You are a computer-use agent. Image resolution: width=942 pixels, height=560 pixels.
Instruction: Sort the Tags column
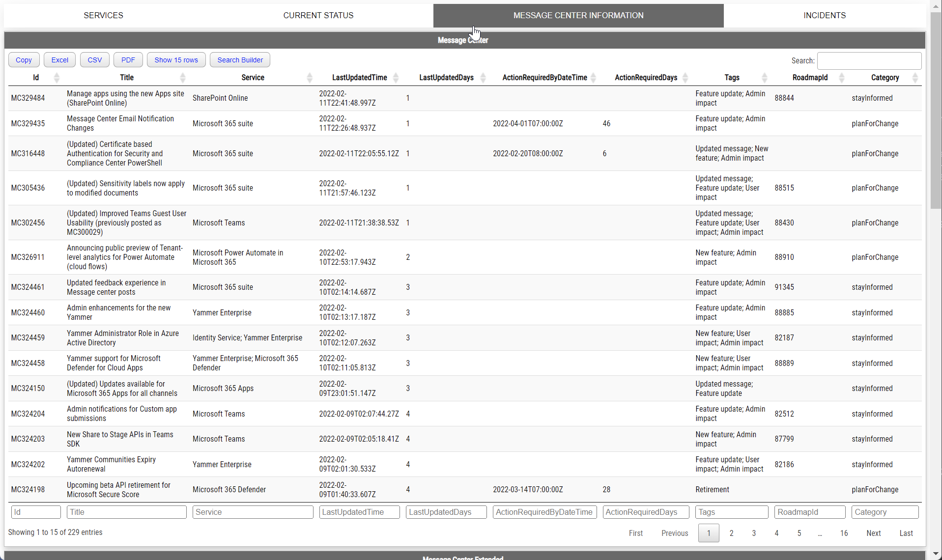(764, 78)
